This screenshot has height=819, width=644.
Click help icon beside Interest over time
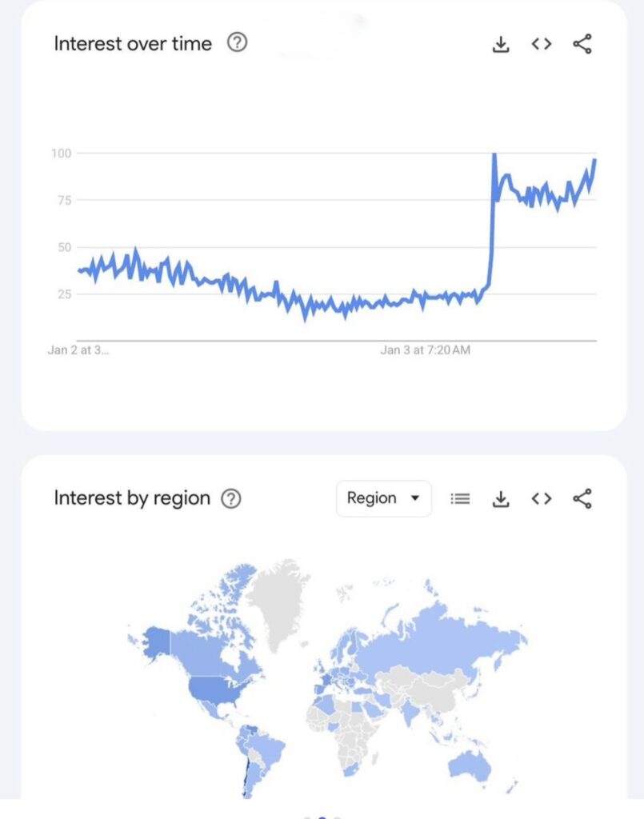[x=238, y=43]
